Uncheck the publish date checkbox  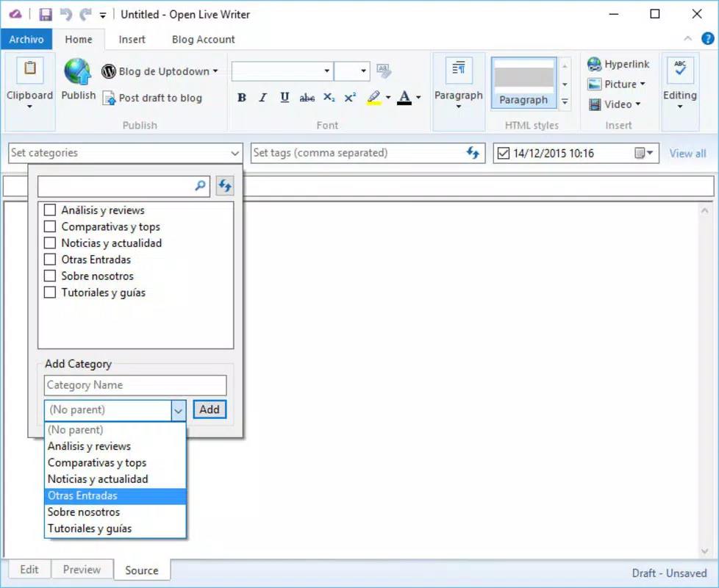coord(504,153)
